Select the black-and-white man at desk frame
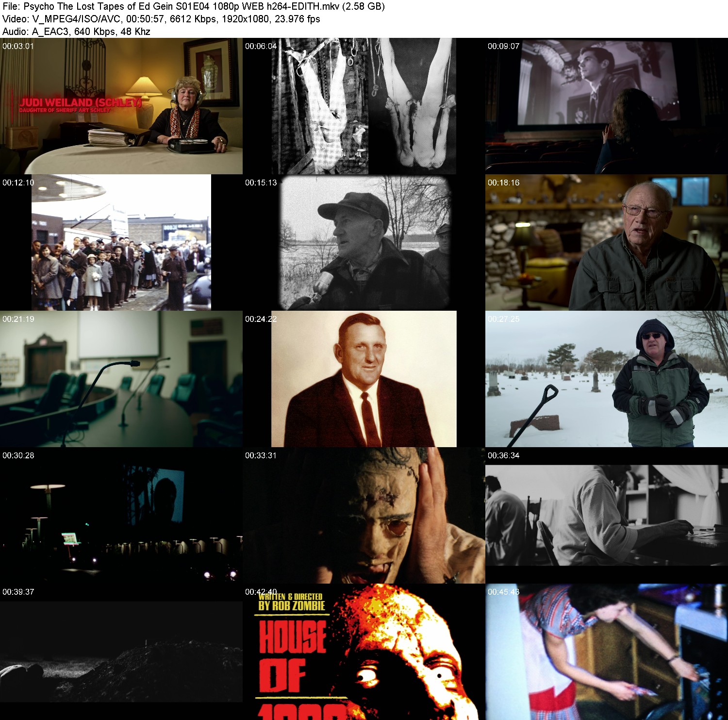Screen dimensions: 728x720 pyautogui.click(x=607, y=516)
